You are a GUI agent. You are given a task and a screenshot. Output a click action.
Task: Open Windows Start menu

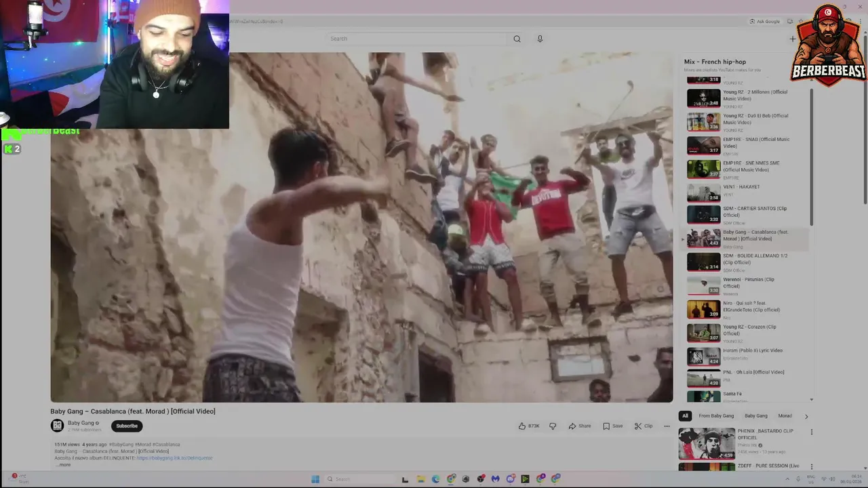(315, 479)
